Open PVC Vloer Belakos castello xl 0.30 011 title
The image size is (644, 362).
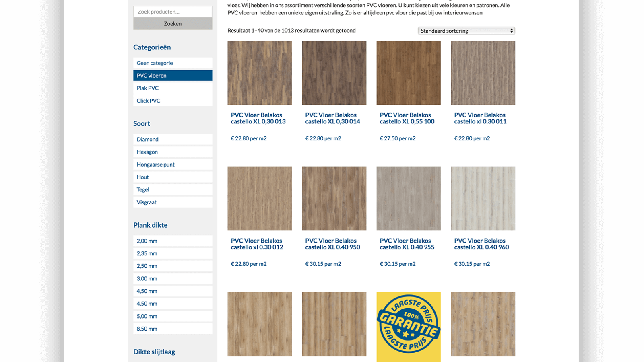click(480, 118)
